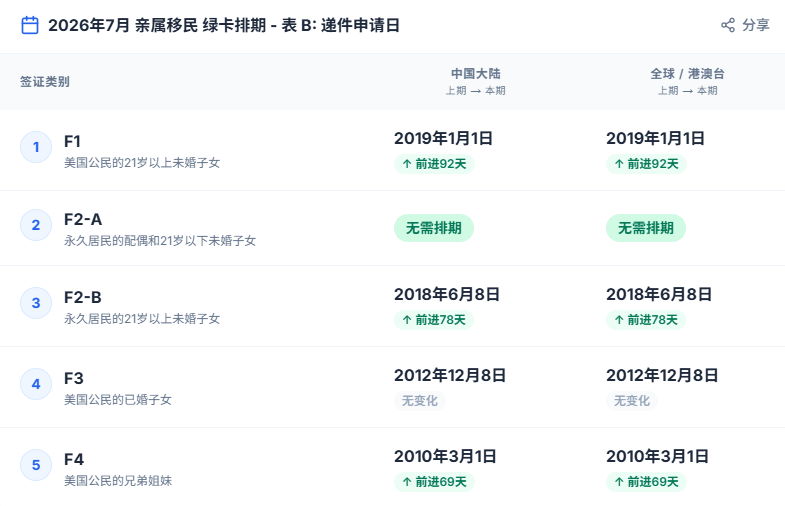The height and width of the screenshot is (506, 785).
Task: Select the number 5 badge for F4
Action: click(36, 465)
